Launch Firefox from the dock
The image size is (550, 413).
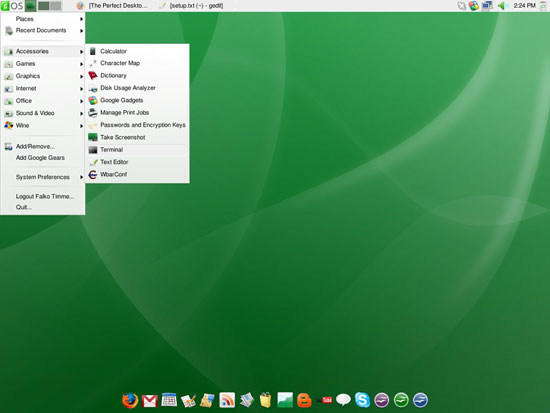click(130, 400)
